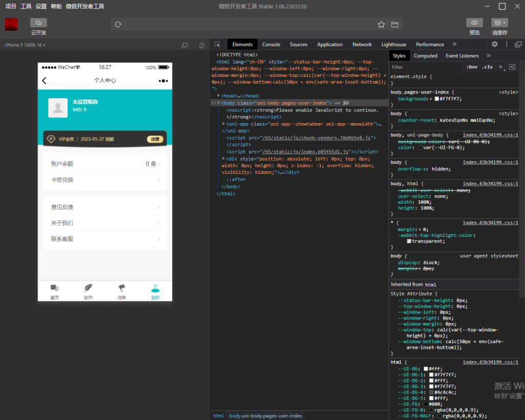Open the Event Listeners tab
This screenshot has height=420, width=525.
[x=462, y=55]
